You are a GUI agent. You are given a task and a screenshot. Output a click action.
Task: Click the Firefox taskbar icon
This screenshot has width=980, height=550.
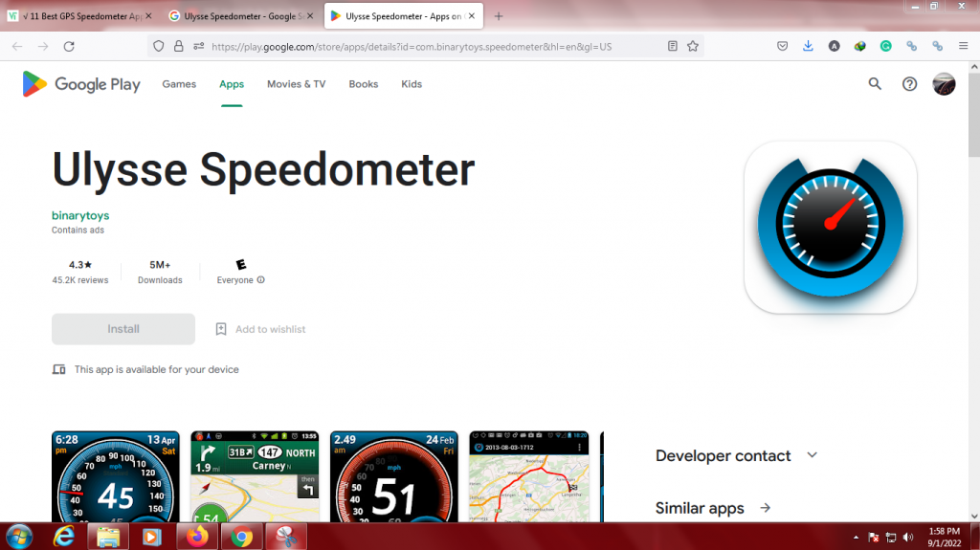point(197,537)
